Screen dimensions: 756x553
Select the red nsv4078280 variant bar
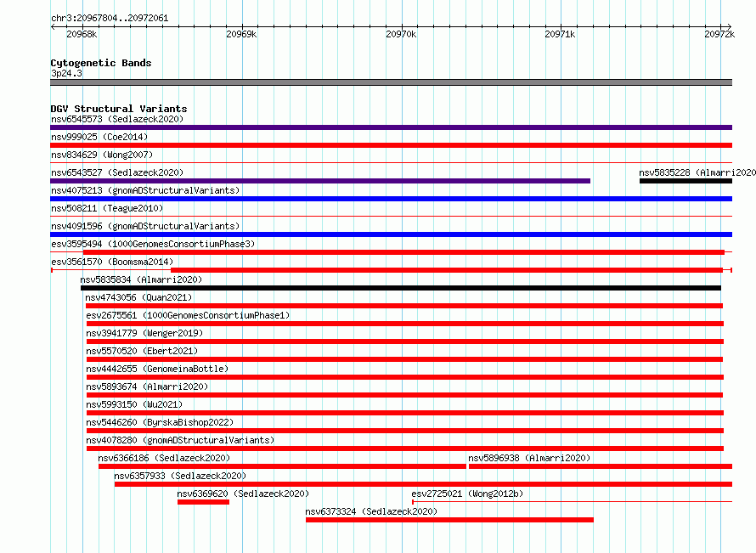click(x=405, y=449)
